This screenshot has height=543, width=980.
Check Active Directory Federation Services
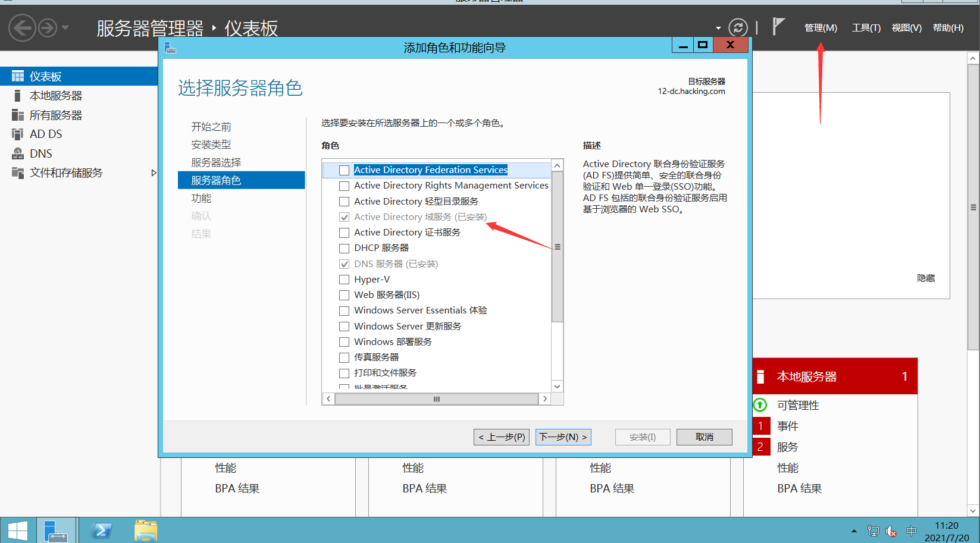pos(344,170)
